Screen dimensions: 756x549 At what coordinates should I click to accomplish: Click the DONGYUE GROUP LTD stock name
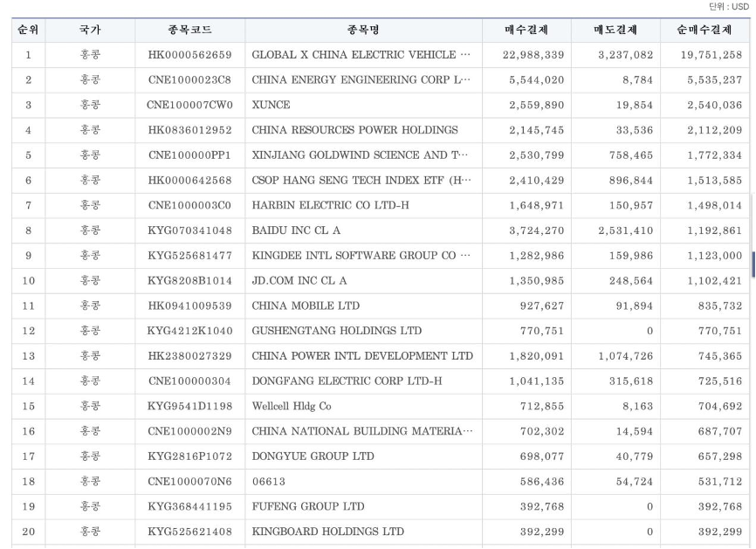(x=313, y=456)
